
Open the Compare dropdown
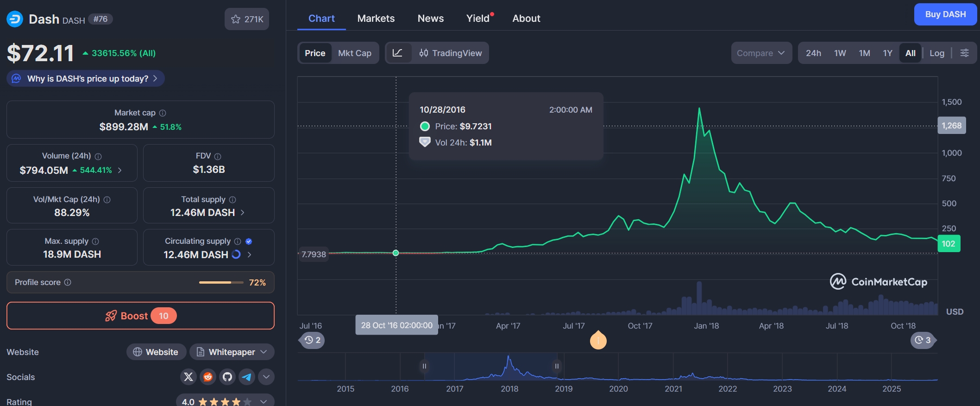click(x=761, y=53)
